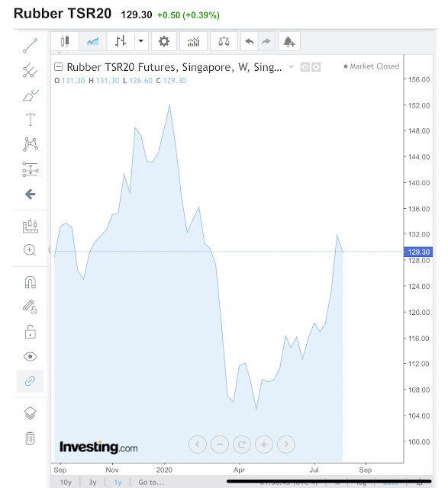The image size is (448, 488).
Task: Open the chart type dropdown arrow
Action: tap(141, 41)
